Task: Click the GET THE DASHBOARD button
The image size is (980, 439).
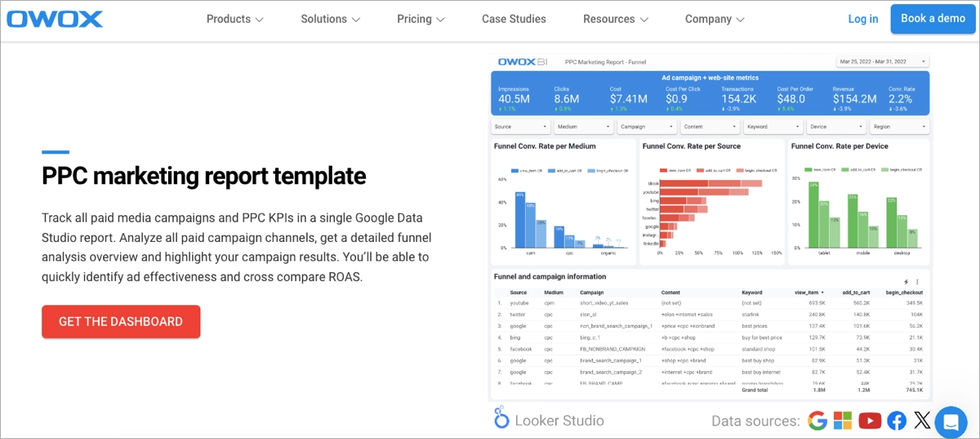Action: [x=121, y=321]
